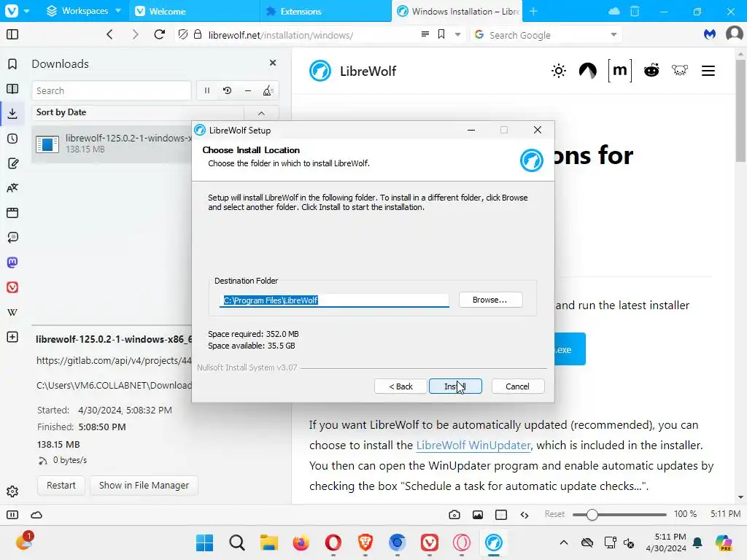Open the Vivaldi web panel in the sidebar
Viewport: 747px width, 560px height.
click(x=12, y=287)
